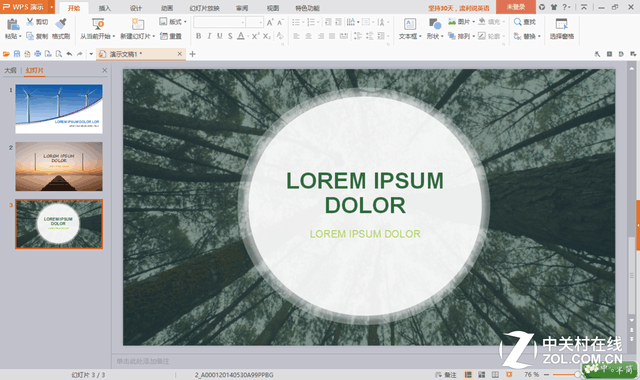Adjust the zoom slider in status bar

click(x=577, y=374)
